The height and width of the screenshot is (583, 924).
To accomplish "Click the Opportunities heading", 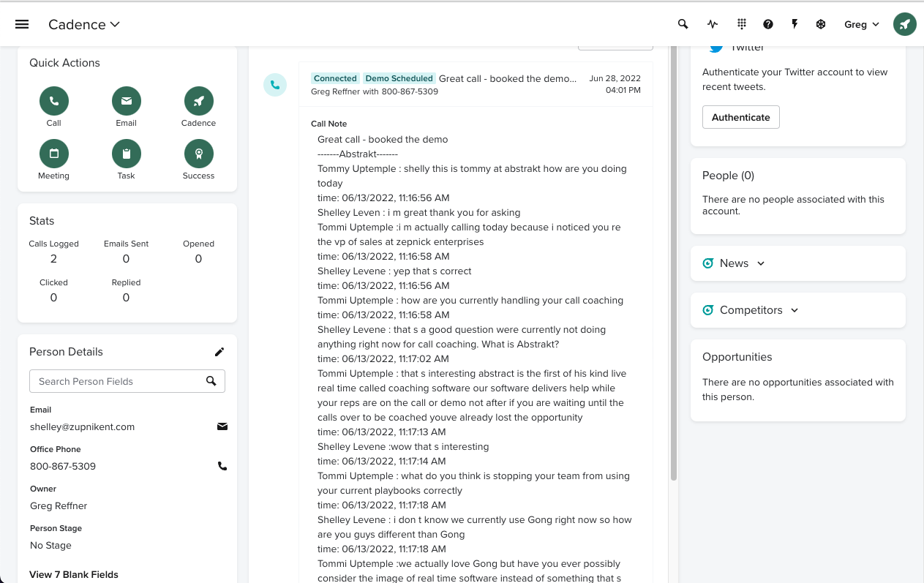I will (737, 357).
